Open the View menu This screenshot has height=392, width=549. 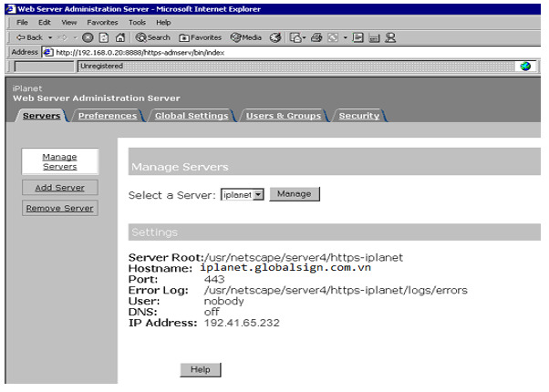click(69, 23)
